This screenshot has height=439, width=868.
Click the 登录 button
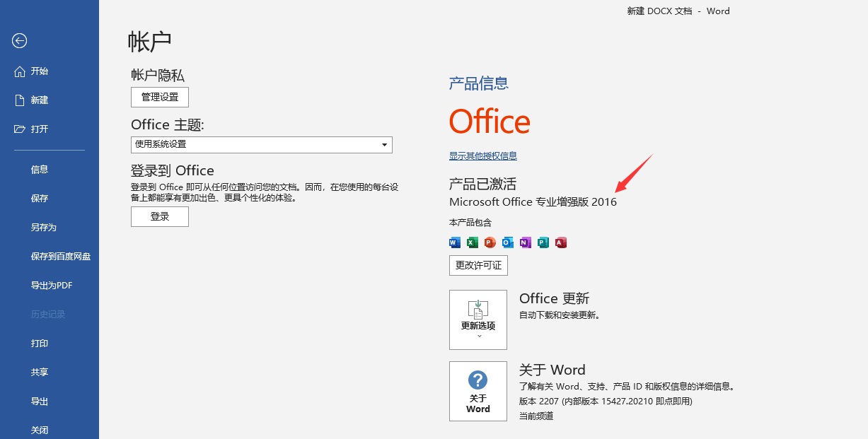click(x=160, y=217)
